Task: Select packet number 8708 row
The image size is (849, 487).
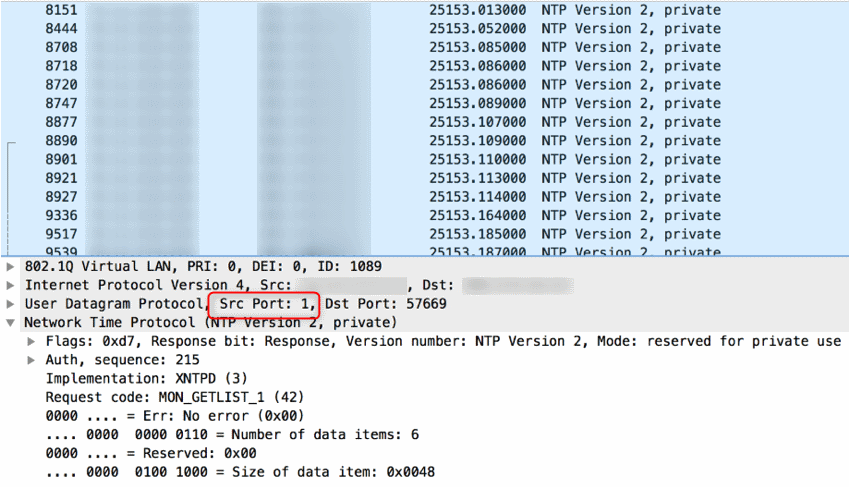Action: click(424, 48)
